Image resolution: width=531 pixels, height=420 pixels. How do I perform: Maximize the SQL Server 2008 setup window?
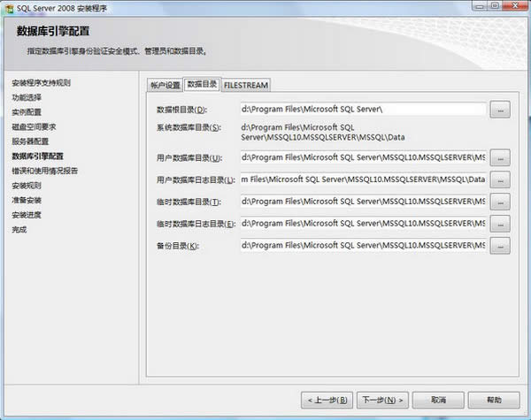495,6
